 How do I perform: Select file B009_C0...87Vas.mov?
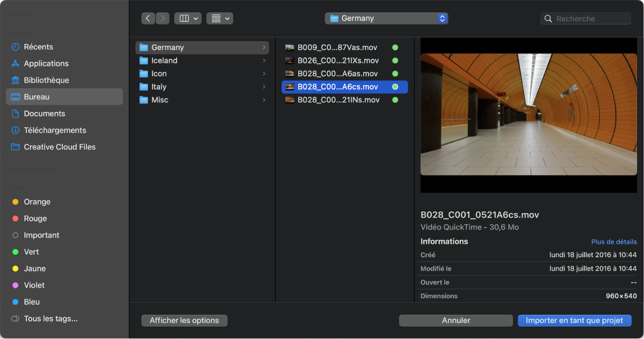(x=337, y=48)
